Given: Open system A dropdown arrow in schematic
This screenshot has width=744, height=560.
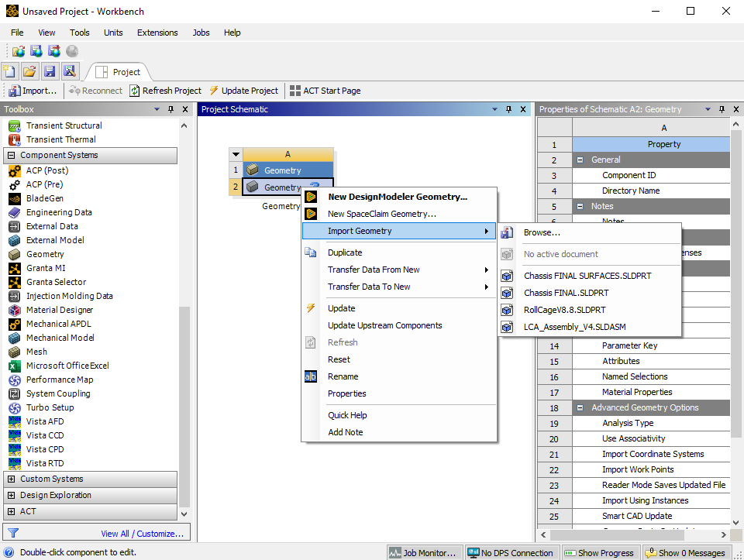Looking at the screenshot, I should coord(236,154).
